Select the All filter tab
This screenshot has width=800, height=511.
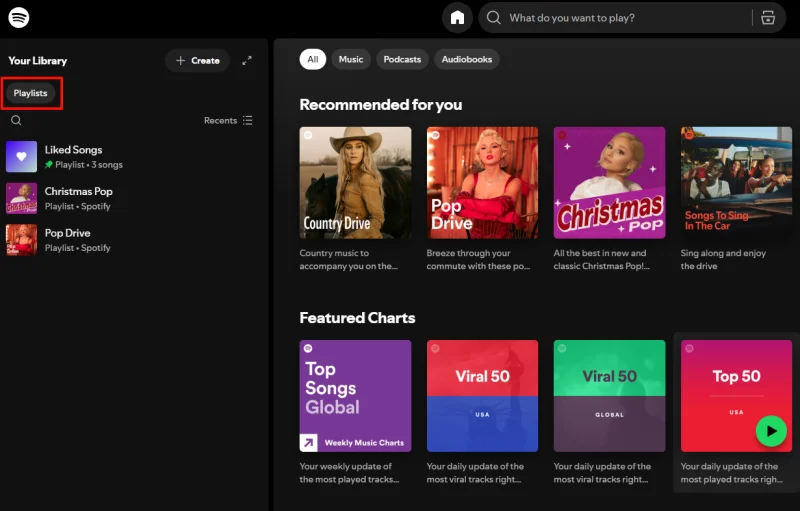point(313,59)
